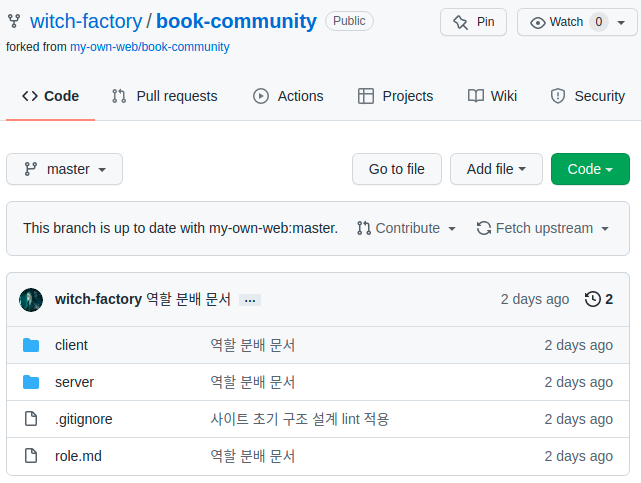
Task: Follow the my-own-web/book-community fork link
Action: 149,47
